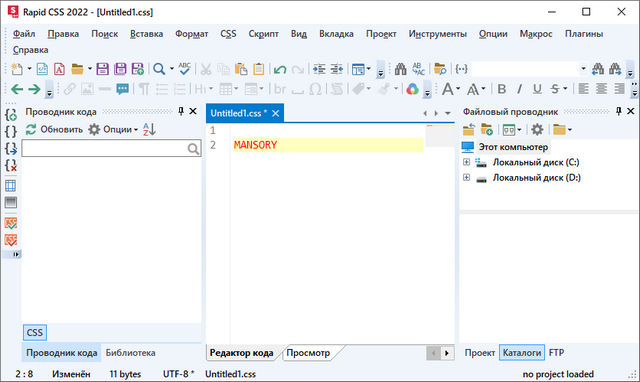Click the Undo arrow icon
640x382 pixels.
(280, 69)
